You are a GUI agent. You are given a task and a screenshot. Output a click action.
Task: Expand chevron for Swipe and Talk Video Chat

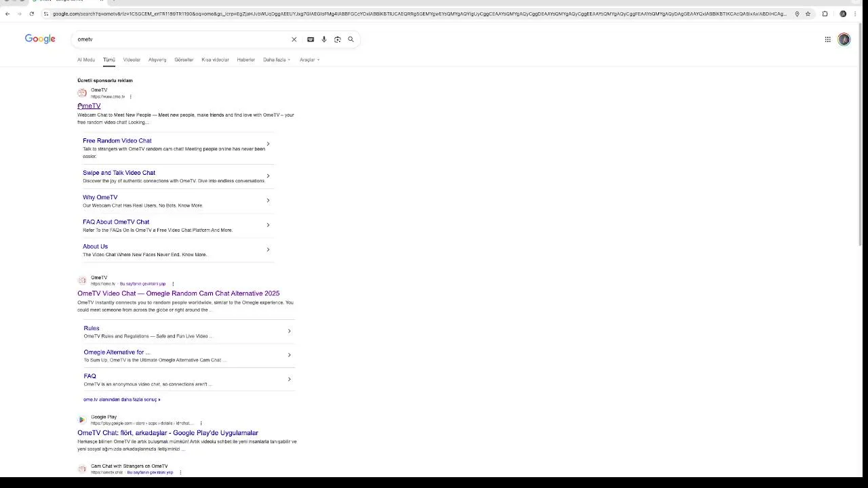(x=268, y=176)
